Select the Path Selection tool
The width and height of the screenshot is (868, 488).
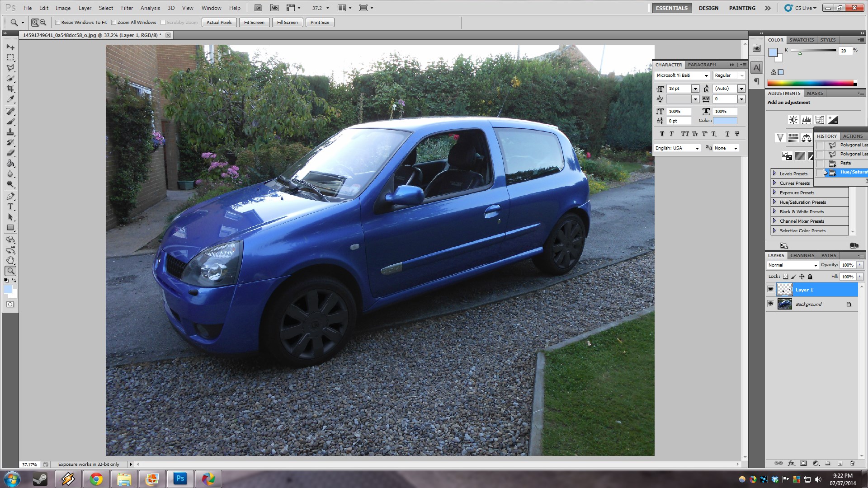tap(10, 217)
